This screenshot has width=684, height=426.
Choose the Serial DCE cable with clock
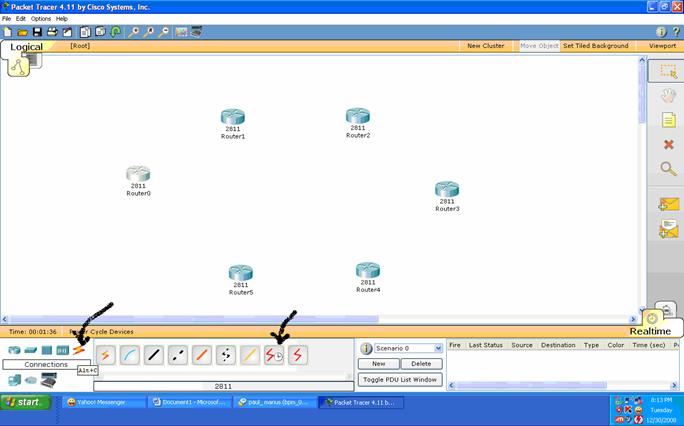[x=274, y=355]
